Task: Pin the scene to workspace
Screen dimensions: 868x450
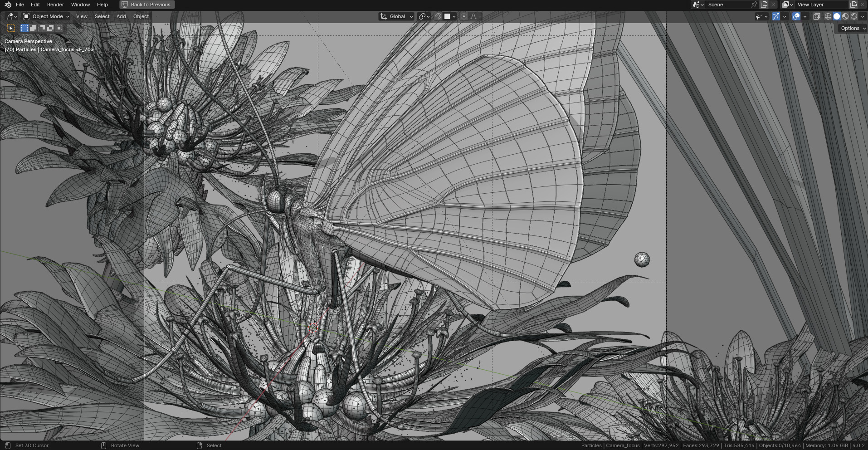Action: [x=754, y=5]
